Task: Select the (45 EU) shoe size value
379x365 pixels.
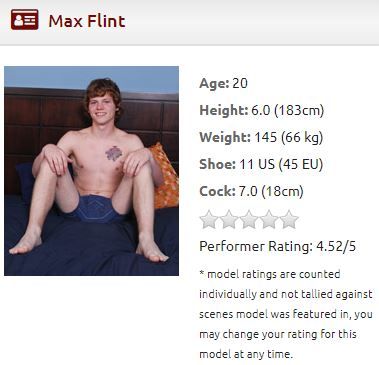Action: pyautogui.click(x=301, y=164)
